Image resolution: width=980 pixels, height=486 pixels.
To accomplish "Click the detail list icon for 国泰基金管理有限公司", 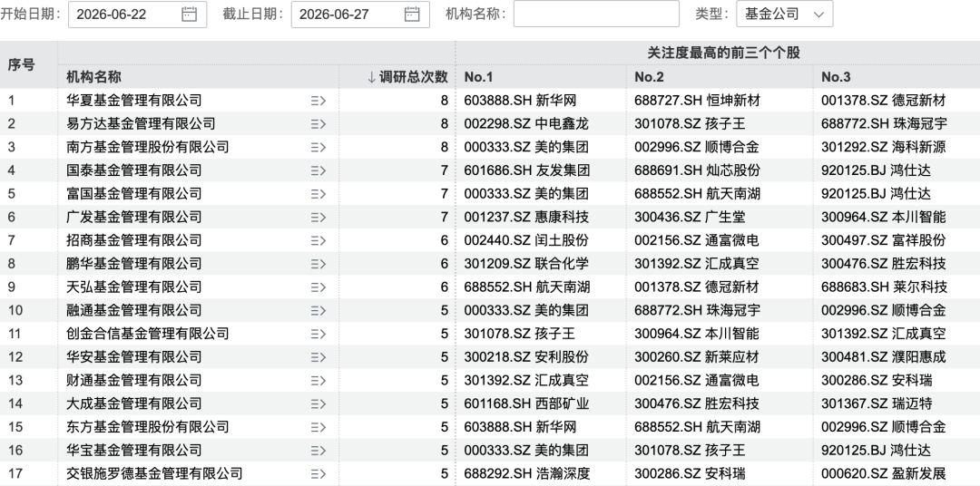I will coord(318,170).
